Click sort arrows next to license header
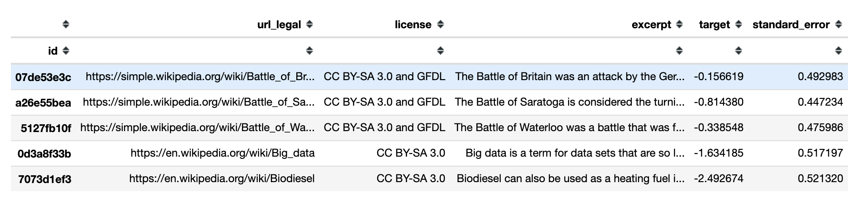Image resolution: width=868 pixels, height=214 pixels. [x=440, y=25]
